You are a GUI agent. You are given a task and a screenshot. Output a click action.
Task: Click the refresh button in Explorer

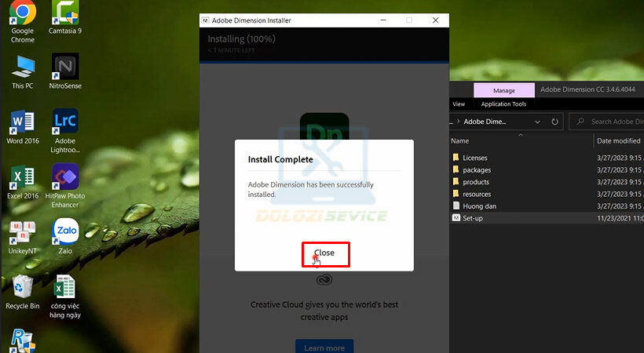click(x=554, y=122)
